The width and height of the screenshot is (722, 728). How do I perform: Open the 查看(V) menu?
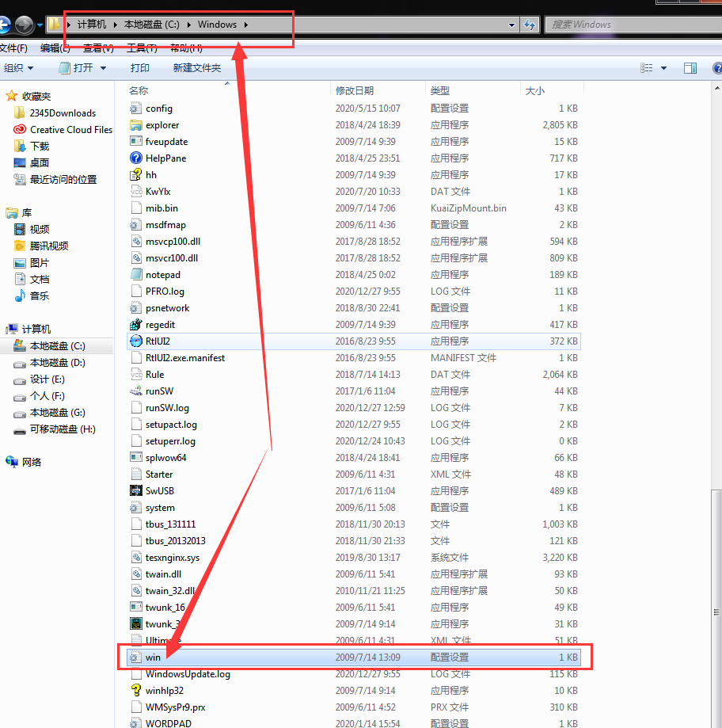98,48
